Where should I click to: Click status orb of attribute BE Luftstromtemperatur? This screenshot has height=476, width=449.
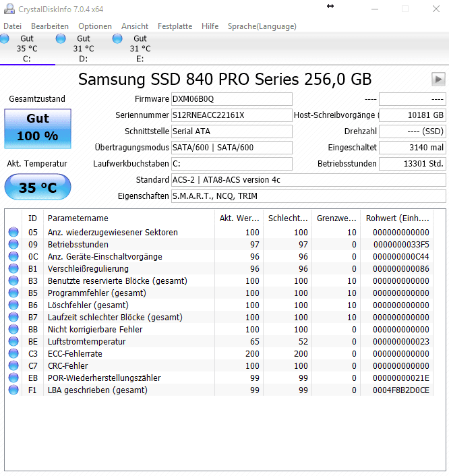(x=13, y=342)
